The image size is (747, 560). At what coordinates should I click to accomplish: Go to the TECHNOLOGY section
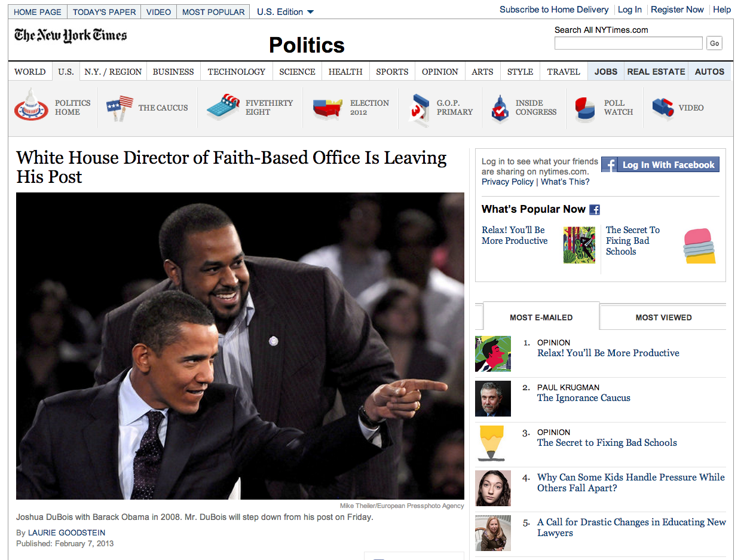tap(237, 72)
